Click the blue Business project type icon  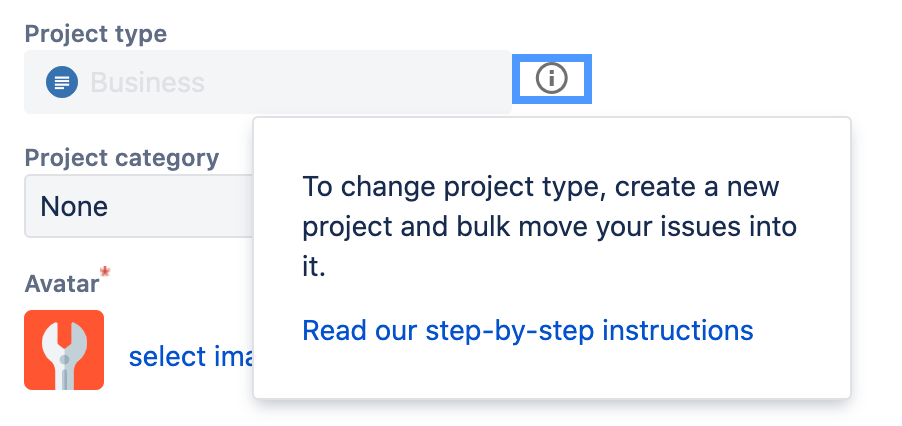62,82
